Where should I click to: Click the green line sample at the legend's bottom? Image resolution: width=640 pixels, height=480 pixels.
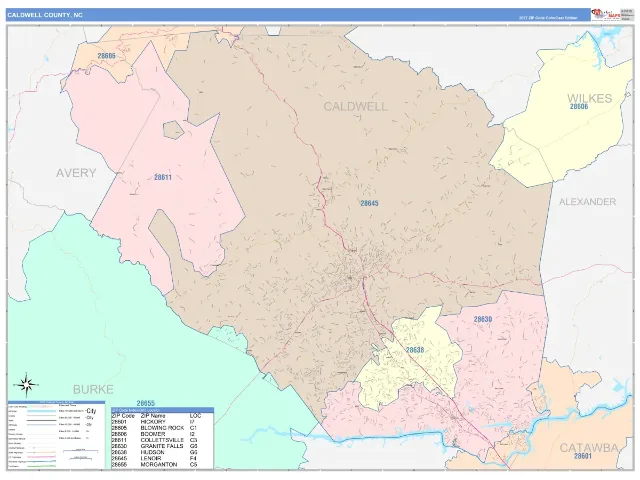tap(42, 466)
